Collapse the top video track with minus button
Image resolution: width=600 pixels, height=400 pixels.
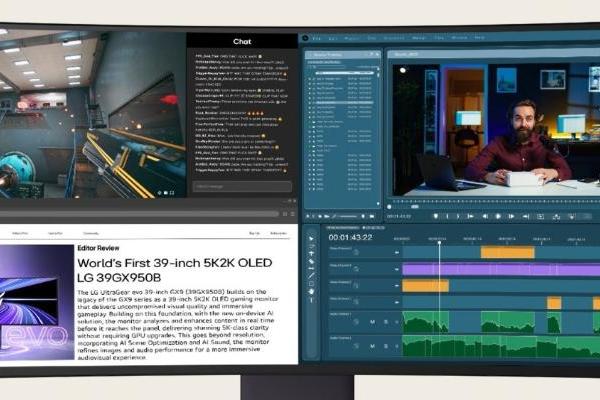pos(397,253)
